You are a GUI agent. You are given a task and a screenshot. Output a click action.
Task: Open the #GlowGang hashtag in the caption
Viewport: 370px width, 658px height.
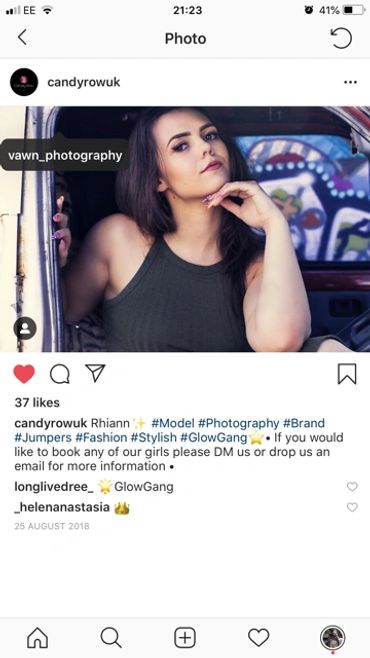pos(214,438)
